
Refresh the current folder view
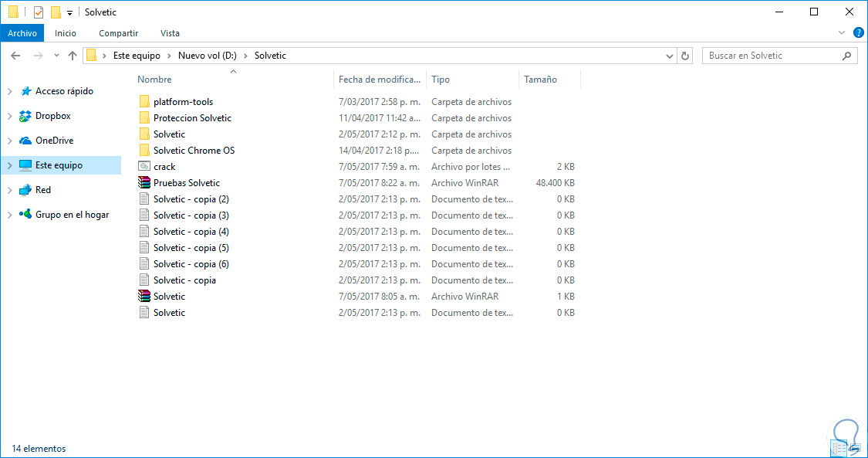685,56
